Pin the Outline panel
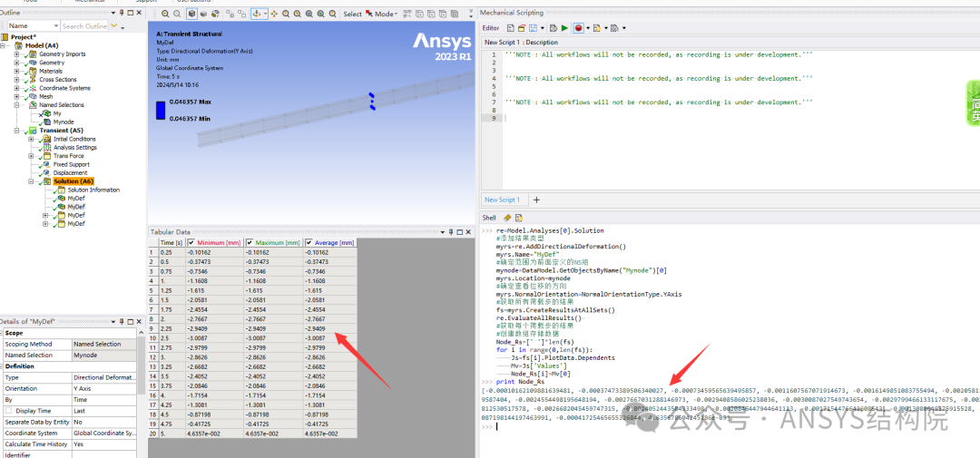The height and width of the screenshot is (458, 980). [x=121, y=12]
